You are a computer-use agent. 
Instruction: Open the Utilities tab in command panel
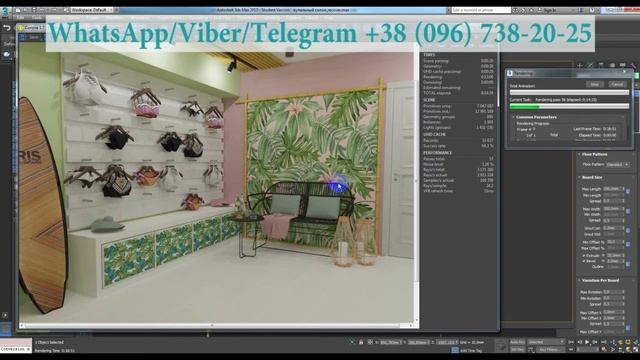point(633,65)
